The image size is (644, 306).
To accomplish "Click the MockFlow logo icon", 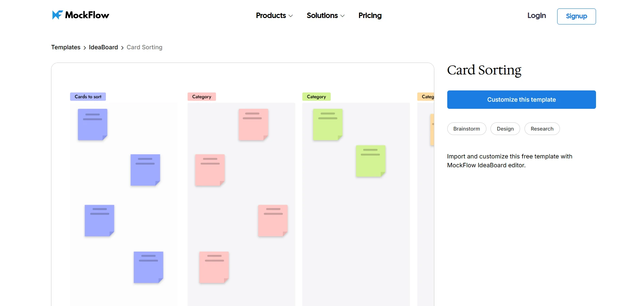I will [x=58, y=15].
